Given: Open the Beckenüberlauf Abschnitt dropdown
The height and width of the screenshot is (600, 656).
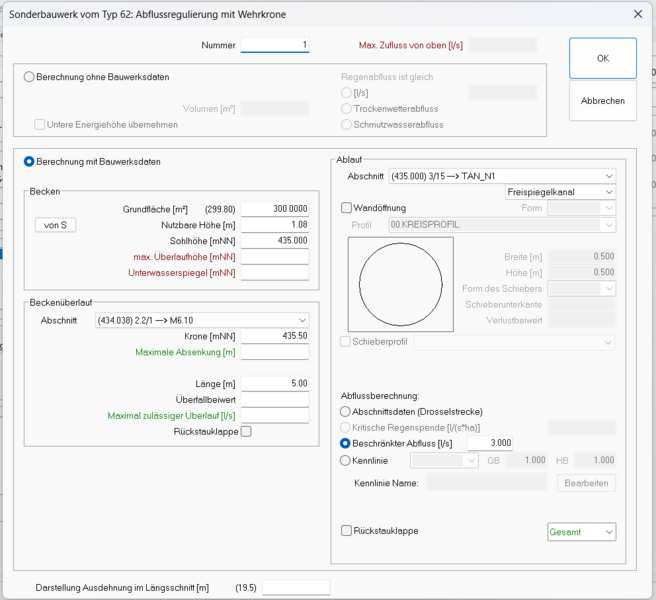Looking at the screenshot, I should (202, 321).
